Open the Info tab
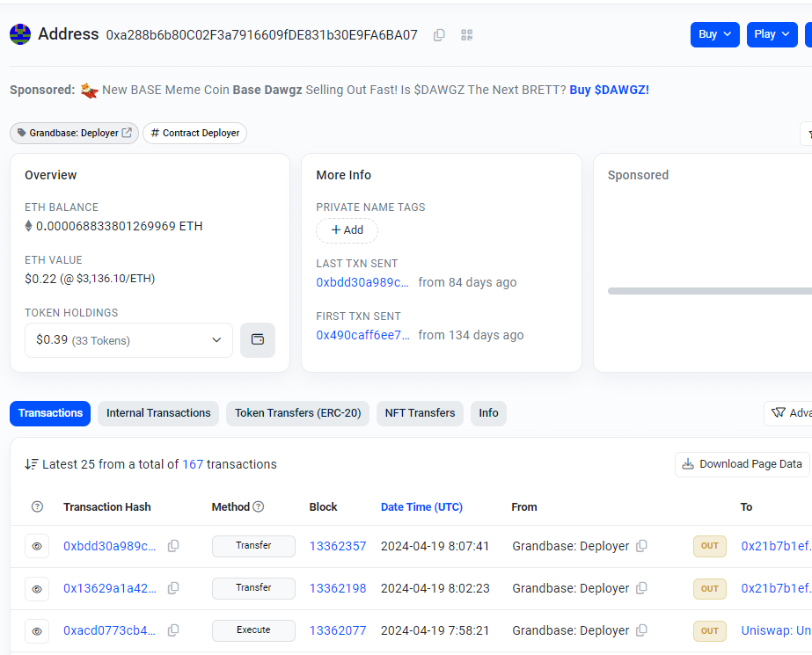812x655 pixels. (488, 413)
